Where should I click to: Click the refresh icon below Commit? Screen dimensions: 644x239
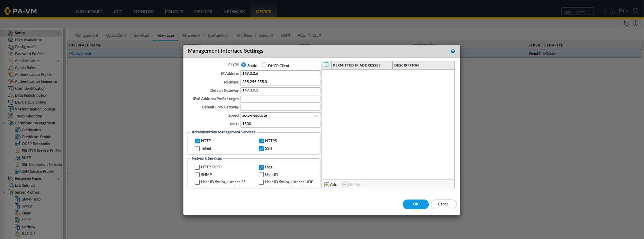point(626,23)
